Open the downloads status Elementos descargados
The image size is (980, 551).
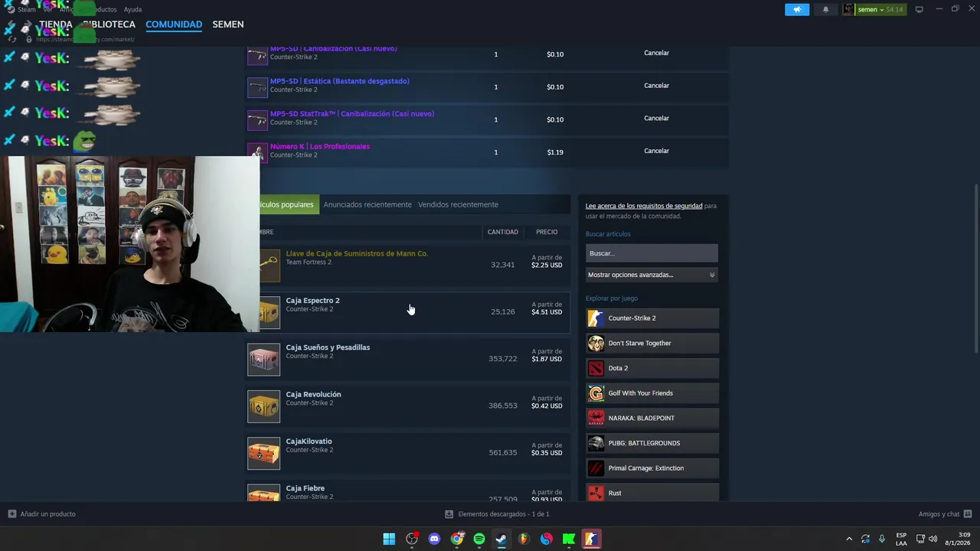497,514
